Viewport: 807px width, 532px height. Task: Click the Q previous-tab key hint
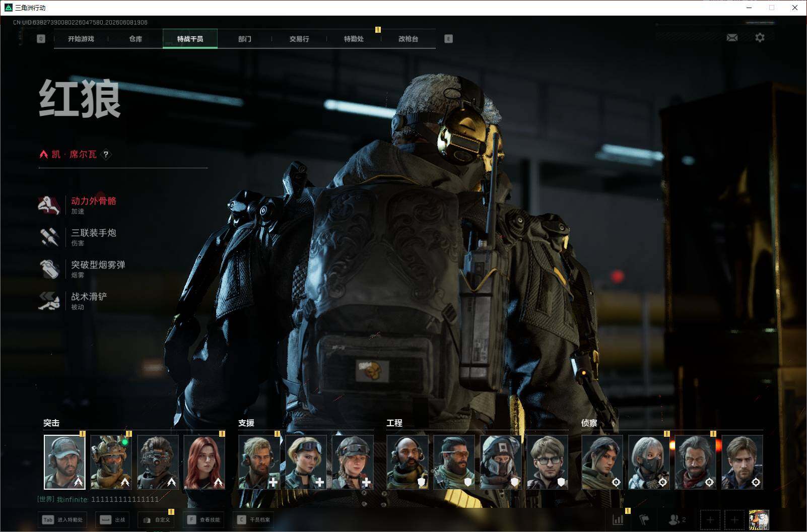[41, 39]
